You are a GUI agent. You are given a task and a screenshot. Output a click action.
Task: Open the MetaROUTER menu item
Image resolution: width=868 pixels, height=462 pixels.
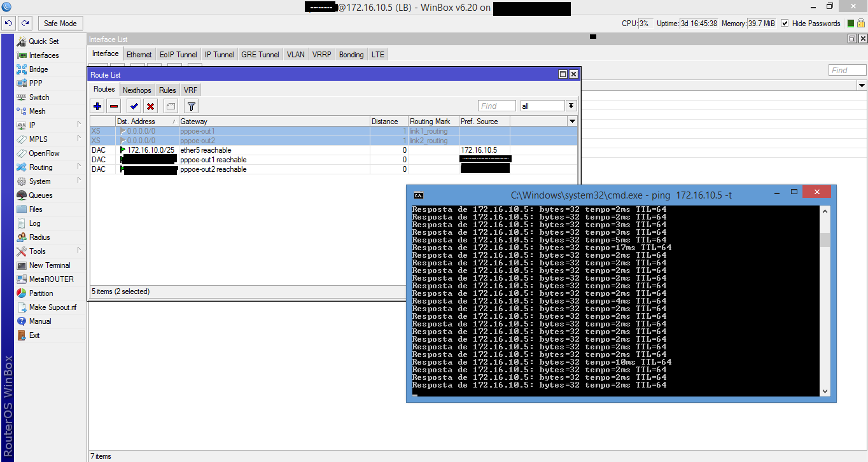(x=51, y=279)
